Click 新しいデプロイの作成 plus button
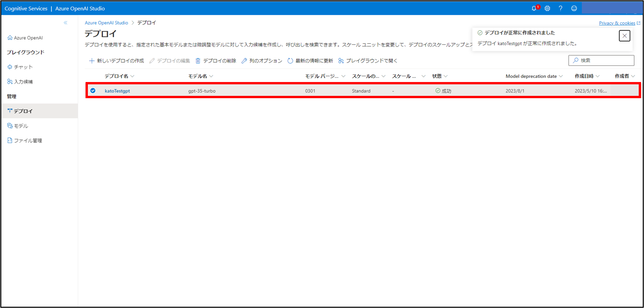The image size is (644, 308). (x=116, y=61)
